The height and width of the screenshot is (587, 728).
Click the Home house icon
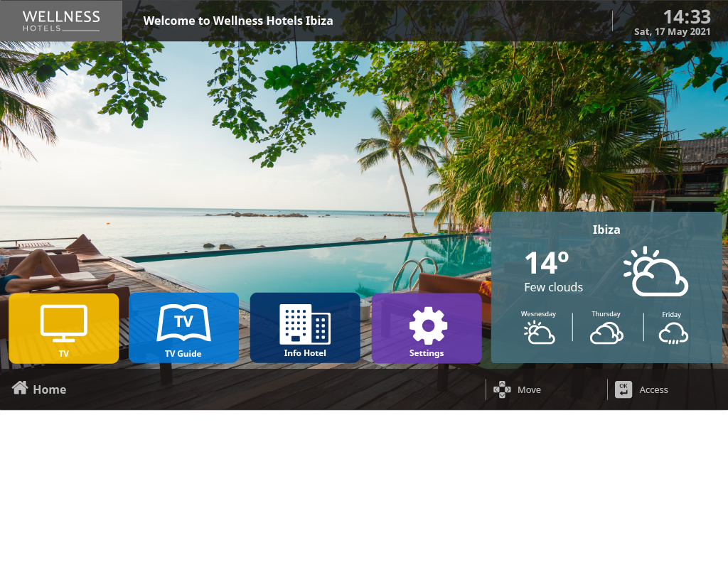(20, 388)
